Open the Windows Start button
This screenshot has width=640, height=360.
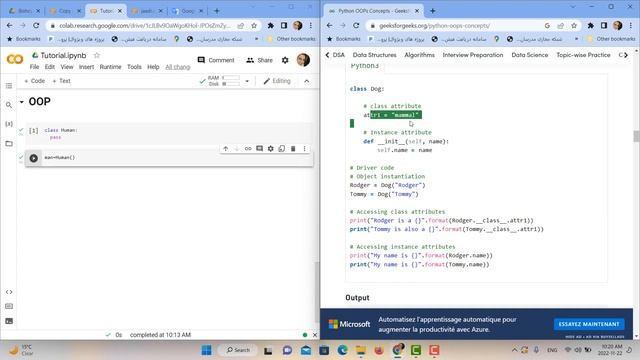207,350
